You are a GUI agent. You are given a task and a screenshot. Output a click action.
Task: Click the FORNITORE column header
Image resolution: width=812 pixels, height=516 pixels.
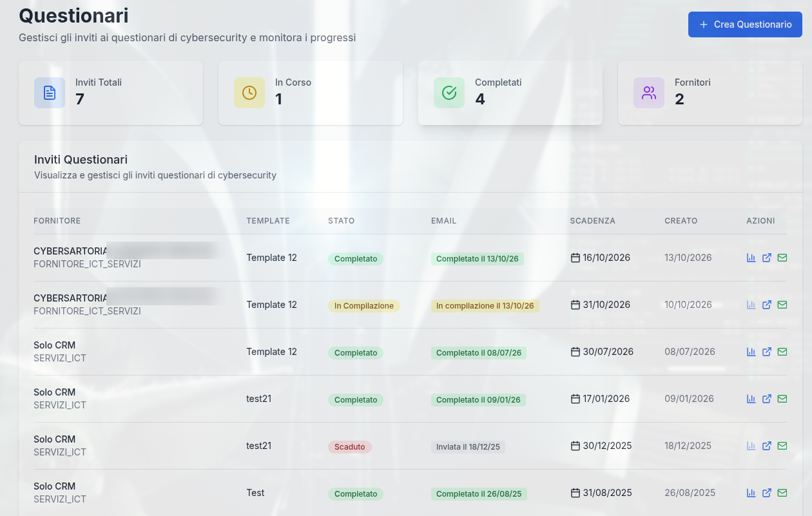tap(57, 221)
